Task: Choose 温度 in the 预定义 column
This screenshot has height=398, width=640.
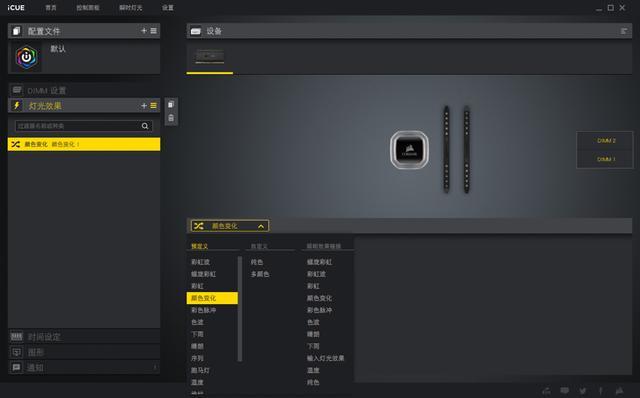Action: (197, 382)
